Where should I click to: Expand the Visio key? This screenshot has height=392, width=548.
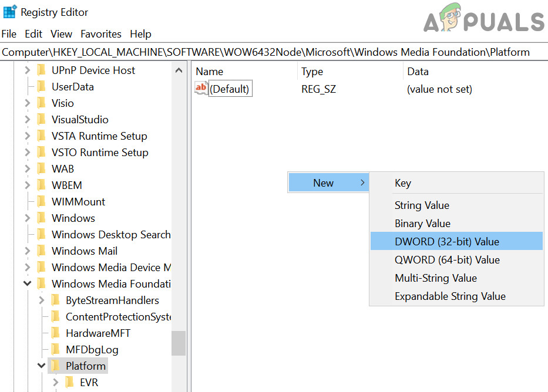(x=27, y=103)
